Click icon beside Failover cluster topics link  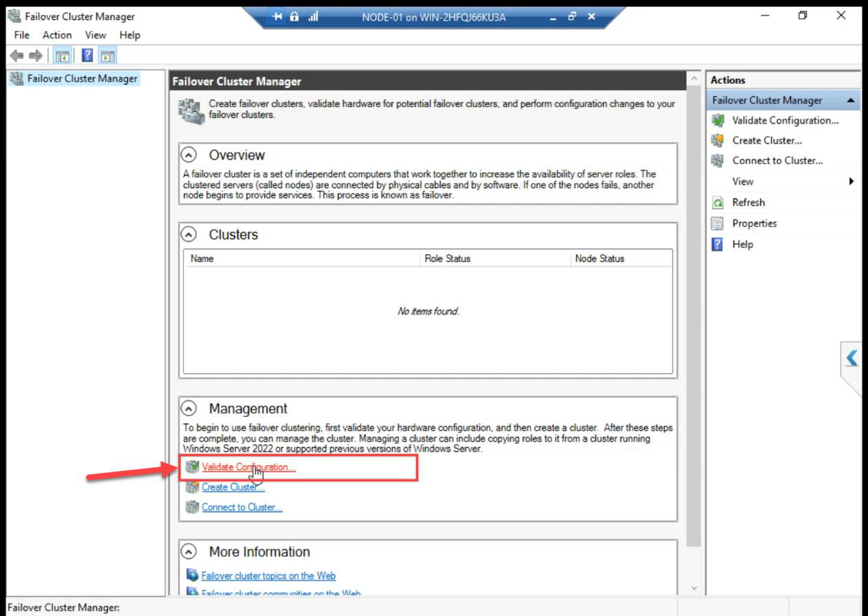(193, 575)
